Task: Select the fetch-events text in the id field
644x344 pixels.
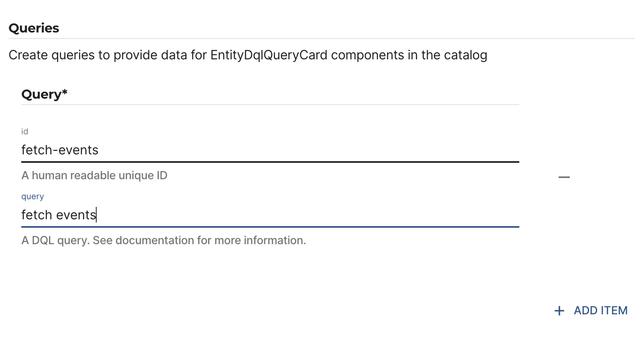Action: [x=60, y=150]
